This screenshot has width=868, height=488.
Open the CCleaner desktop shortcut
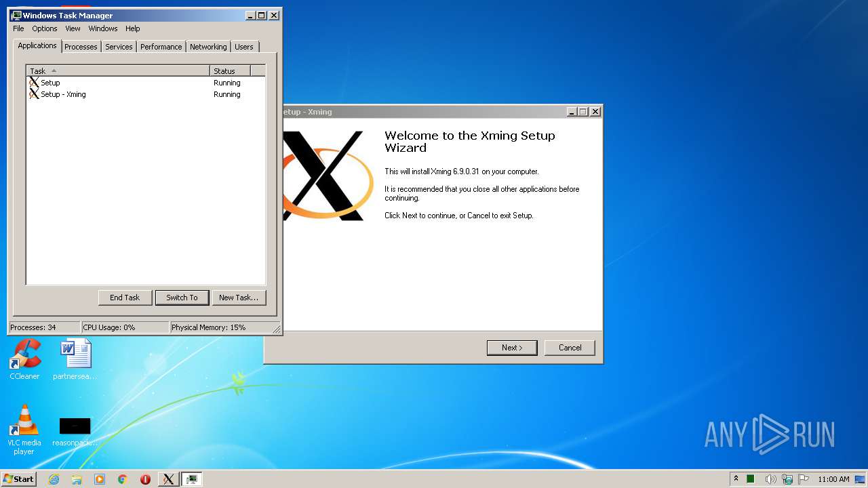pyautogui.click(x=24, y=359)
